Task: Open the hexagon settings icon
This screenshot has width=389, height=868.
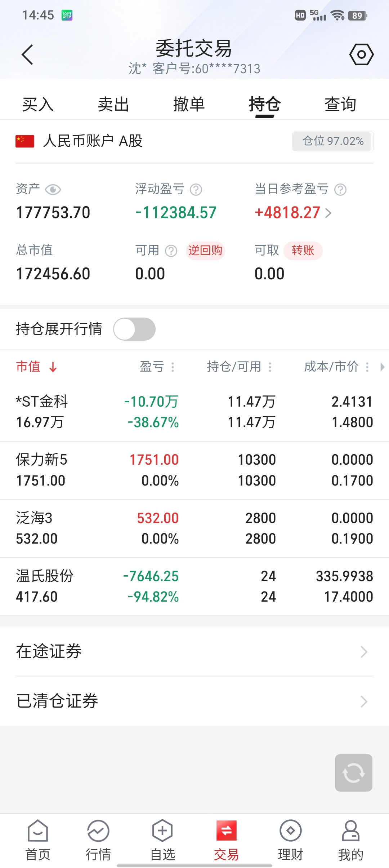Action: pos(361,55)
